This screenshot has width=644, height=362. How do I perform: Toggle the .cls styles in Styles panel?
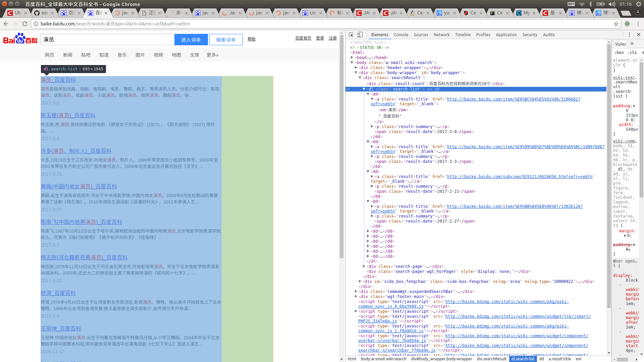632,52
